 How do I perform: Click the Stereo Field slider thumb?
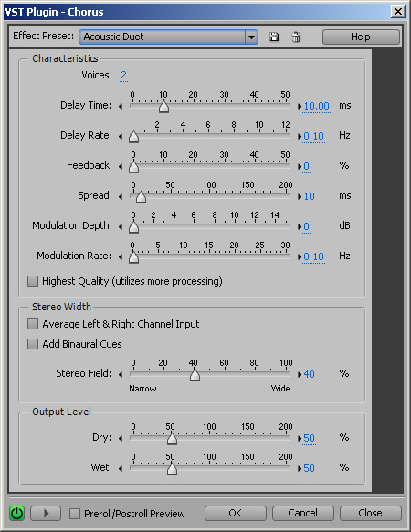click(195, 375)
